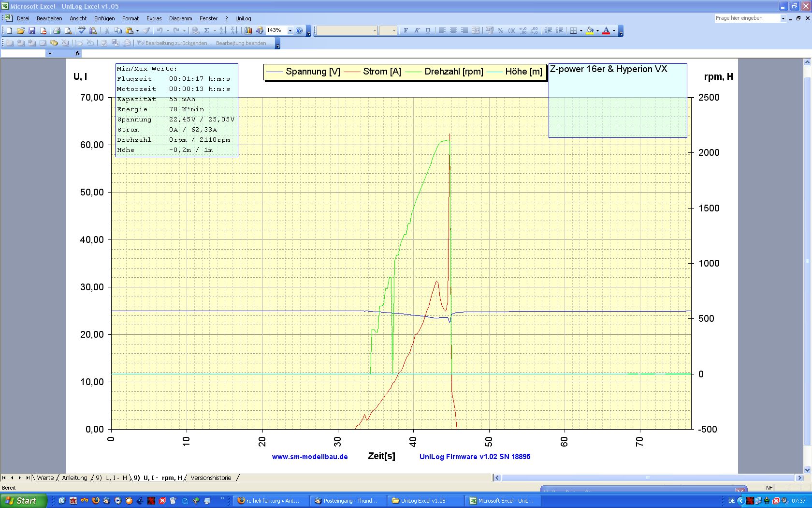Select the Z-power 16er & Hyperion VX text box
This screenshot has height=508, width=812.
pyautogui.click(x=618, y=101)
